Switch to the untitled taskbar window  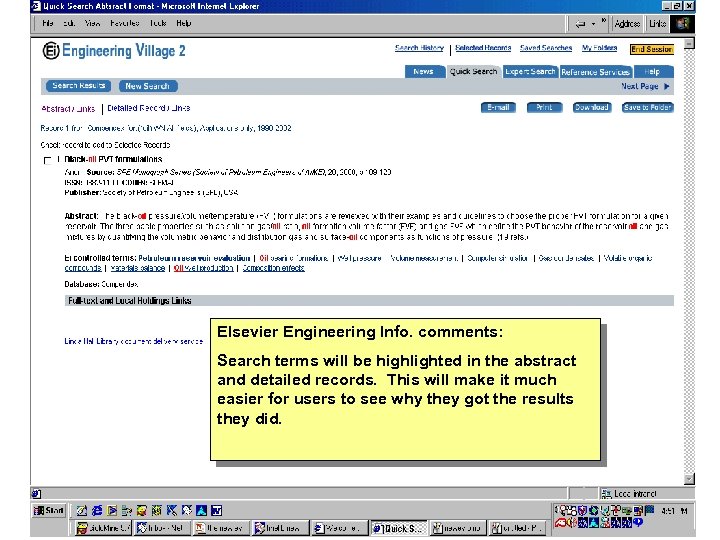coord(517,528)
